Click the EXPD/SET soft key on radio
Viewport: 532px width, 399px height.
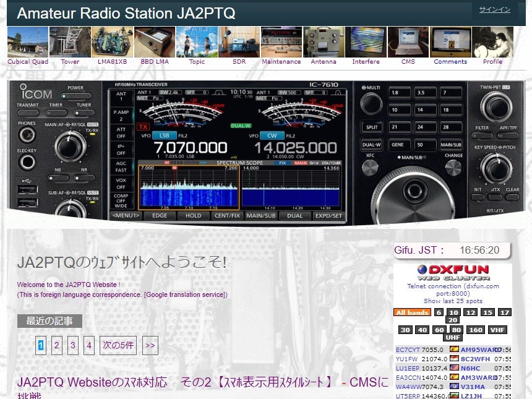pyautogui.click(x=328, y=216)
